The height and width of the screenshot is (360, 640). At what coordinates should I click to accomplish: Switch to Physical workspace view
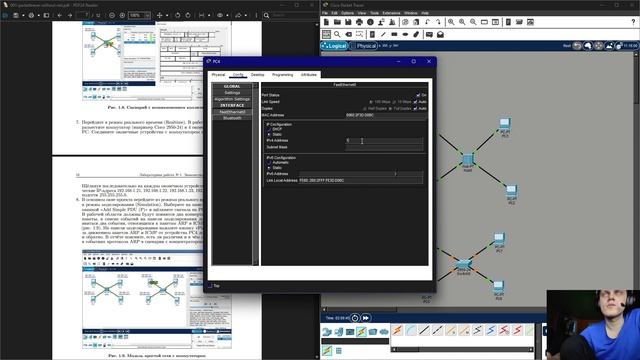[363, 46]
